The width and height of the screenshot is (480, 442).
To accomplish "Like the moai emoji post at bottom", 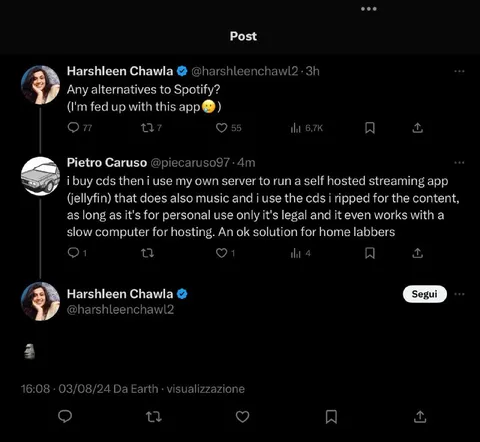I will (x=242, y=417).
